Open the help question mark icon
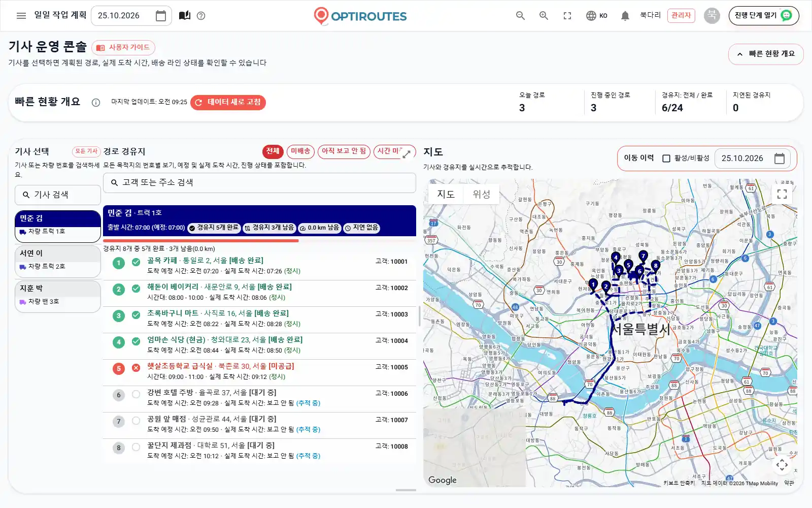 click(201, 16)
